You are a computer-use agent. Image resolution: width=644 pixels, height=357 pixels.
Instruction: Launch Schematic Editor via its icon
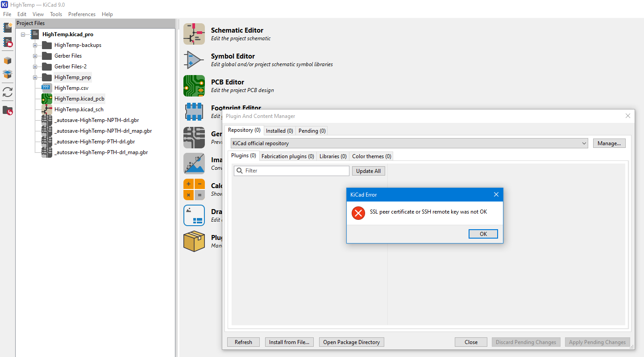click(194, 34)
